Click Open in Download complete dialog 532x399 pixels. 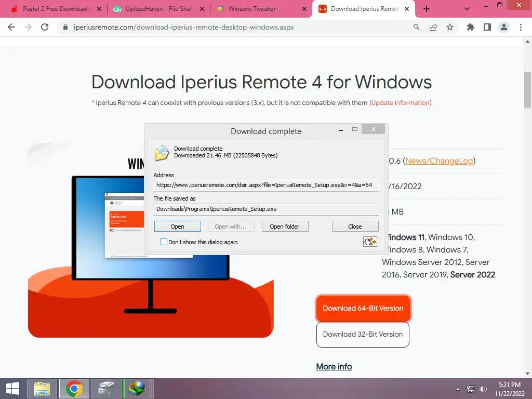click(178, 227)
